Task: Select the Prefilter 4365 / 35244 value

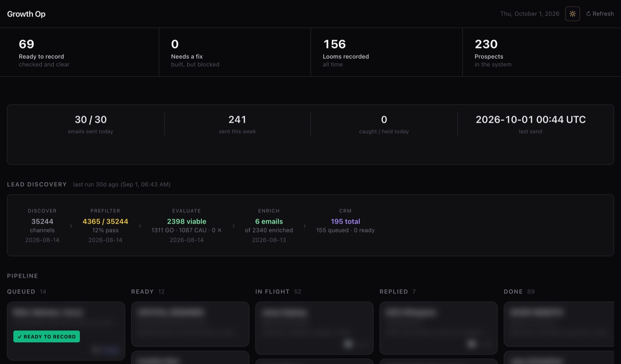Action: click(x=105, y=222)
